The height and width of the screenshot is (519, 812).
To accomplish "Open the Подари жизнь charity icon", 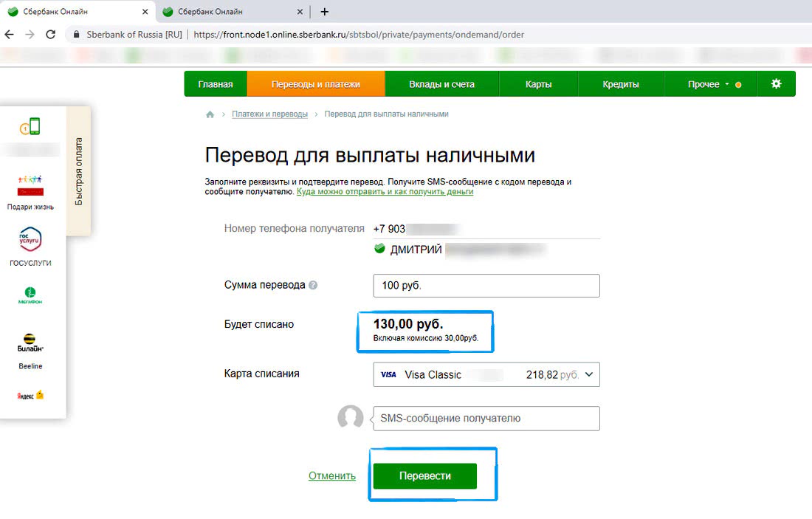I will pos(30,185).
